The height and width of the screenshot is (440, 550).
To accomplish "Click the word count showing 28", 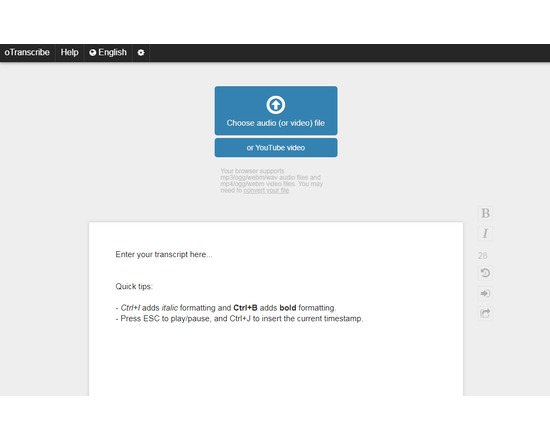I will pyautogui.click(x=483, y=255).
